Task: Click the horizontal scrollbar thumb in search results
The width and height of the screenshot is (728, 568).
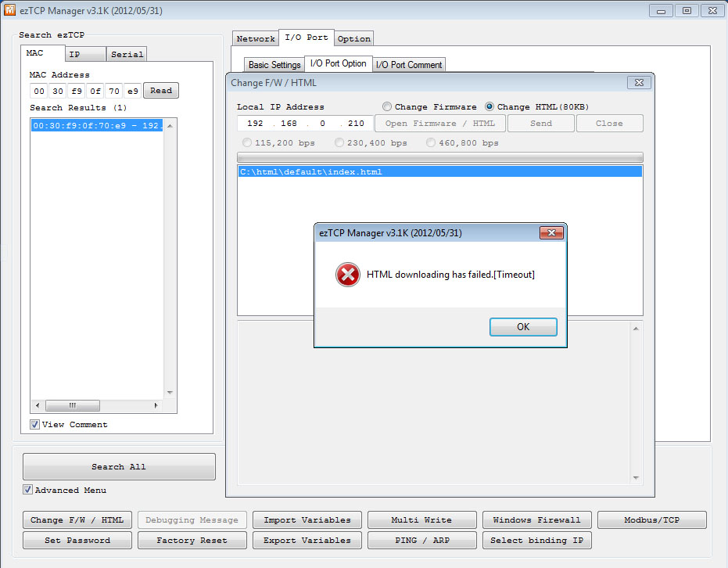Action: click(x=73, y=405)
